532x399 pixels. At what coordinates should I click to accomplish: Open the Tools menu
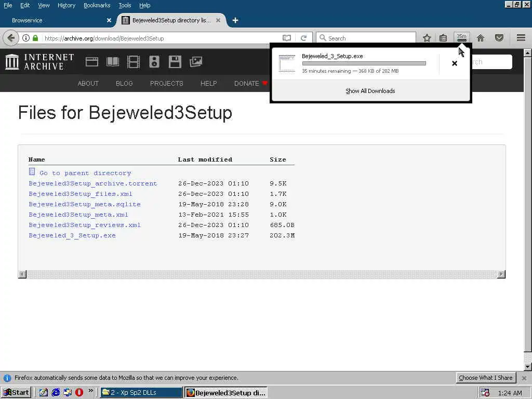[x=125, y=5]
